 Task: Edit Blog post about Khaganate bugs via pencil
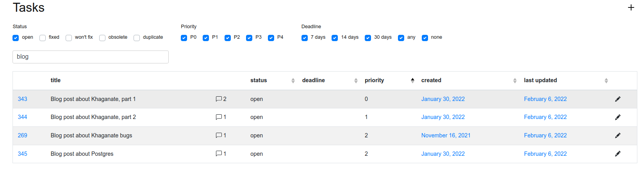pos(617,135)
